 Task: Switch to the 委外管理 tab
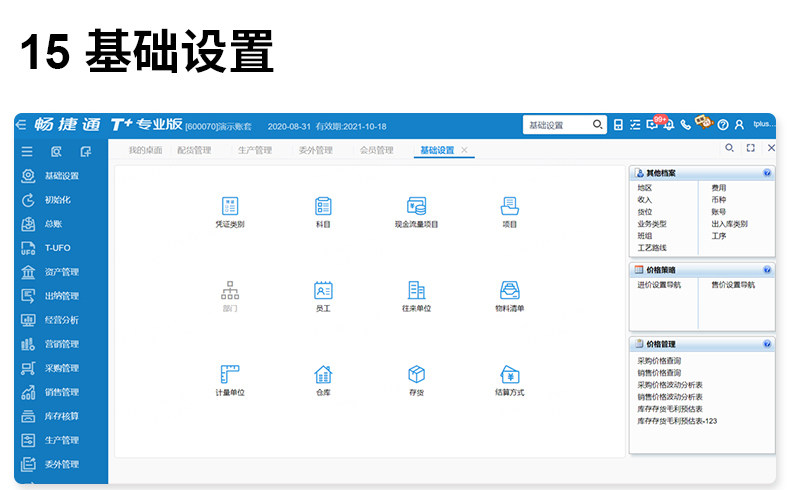coord(316,150)
